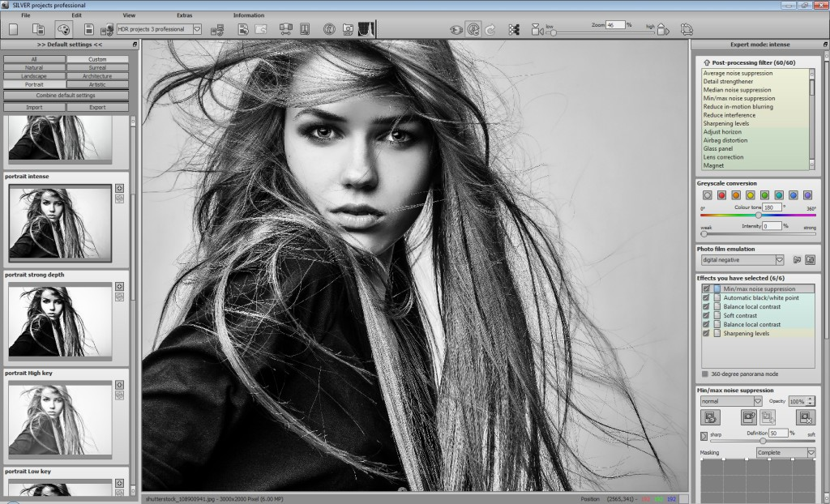Open the View menu
This screenshot has width=830, height=504.
tap(129, 15)
